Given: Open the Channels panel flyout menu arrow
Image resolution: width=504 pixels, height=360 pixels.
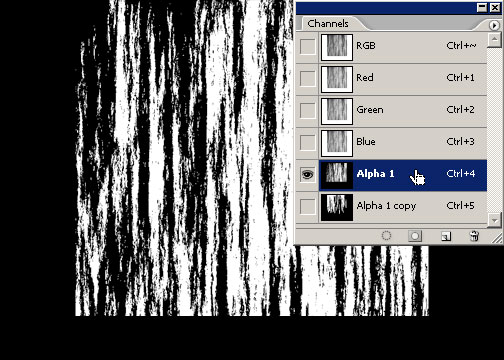Looking at the screenshot, I should [494, 25].
